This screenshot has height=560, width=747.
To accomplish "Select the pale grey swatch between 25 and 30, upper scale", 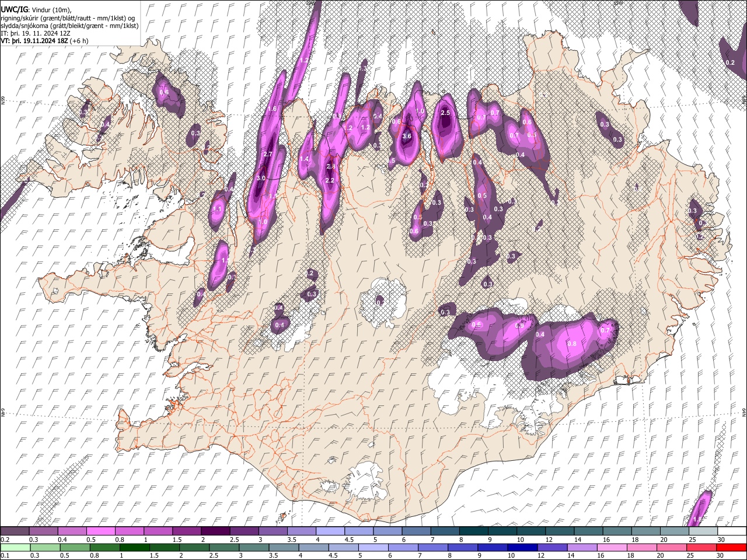I will [x=703, y=531].
